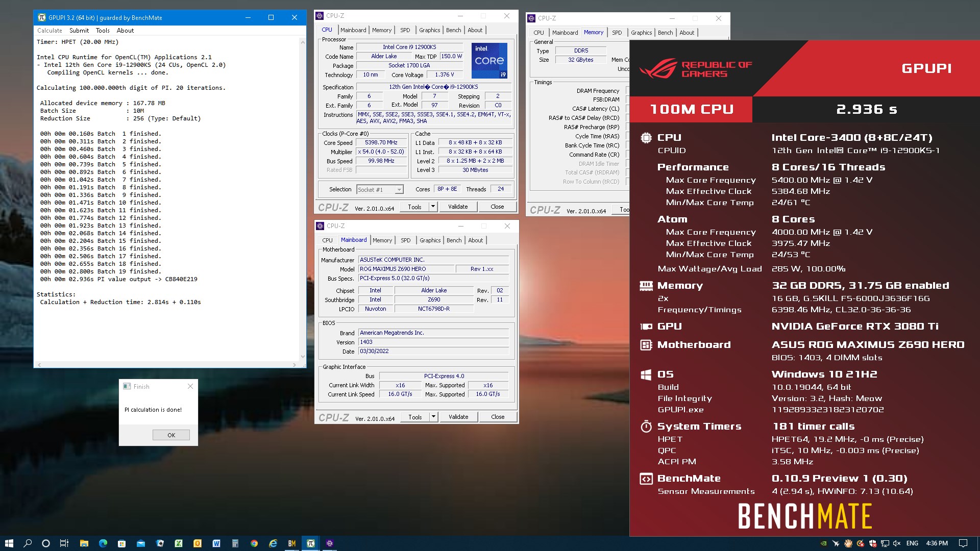Click GPUPI vertical scrollbar down arrow
This screenshot has width=980, height=551.
(303, 357)
